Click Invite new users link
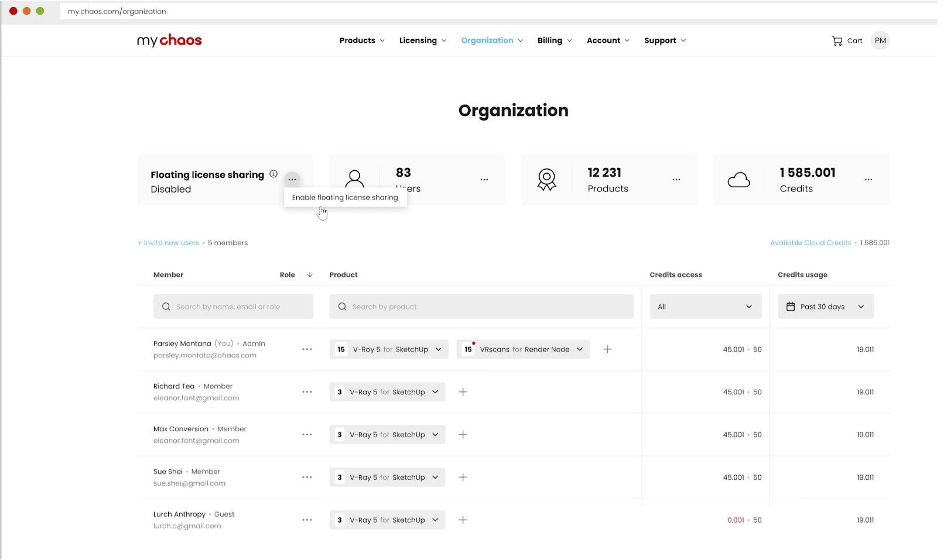Viewport: 947px width, 560px height. (x=169, y=243)
